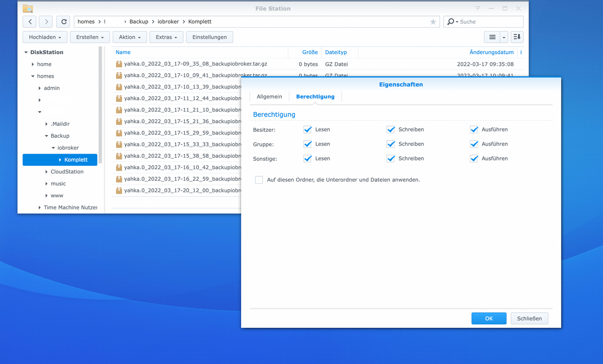Switch to the Allgemein tab
This screenshot has height=364, width=603.
(269, 96)
